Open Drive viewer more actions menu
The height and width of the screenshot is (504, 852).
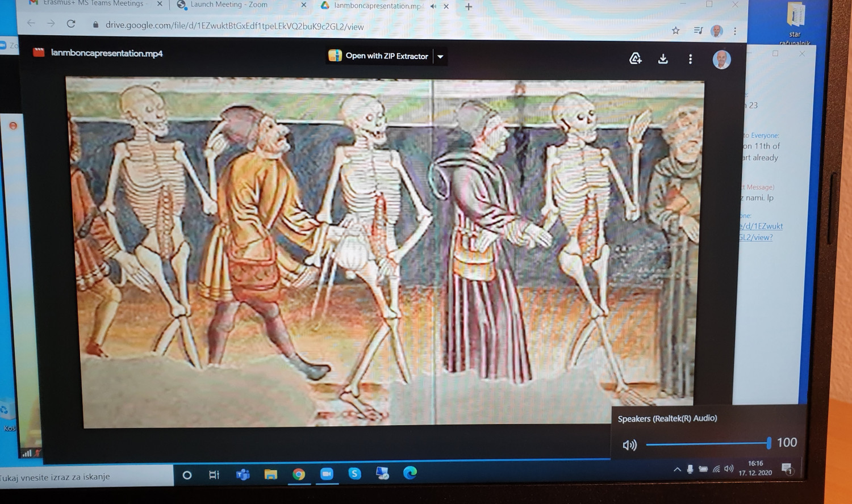click(x=690, y=59)
